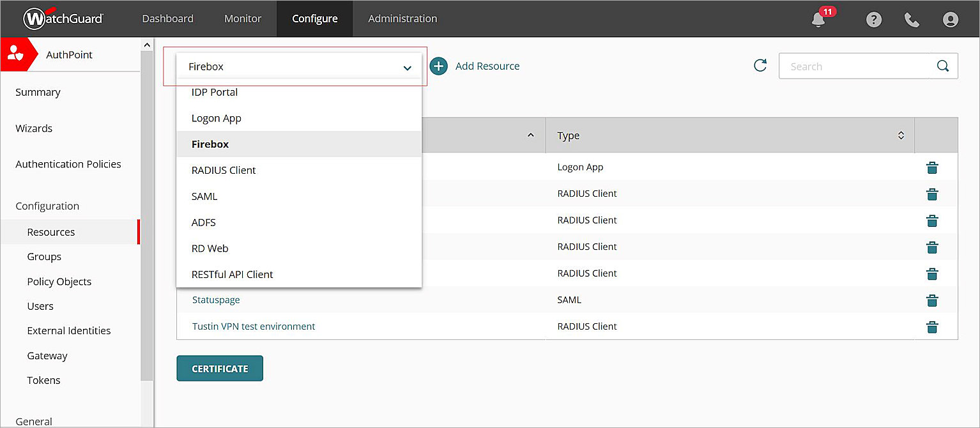Open the Statuspage resource link
This screenshot has height=428, width=980.
click(215, 300)
